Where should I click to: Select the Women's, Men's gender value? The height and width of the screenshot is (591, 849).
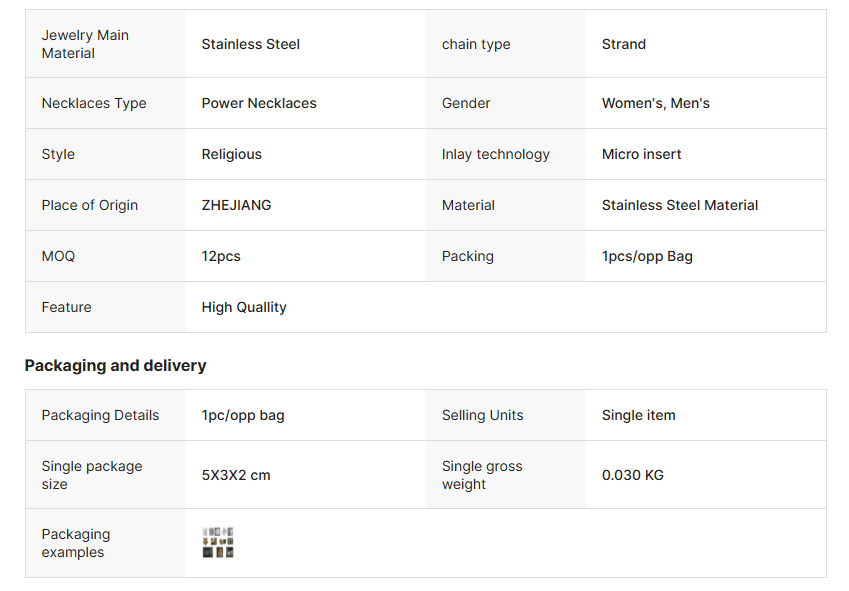click(656, 103)
